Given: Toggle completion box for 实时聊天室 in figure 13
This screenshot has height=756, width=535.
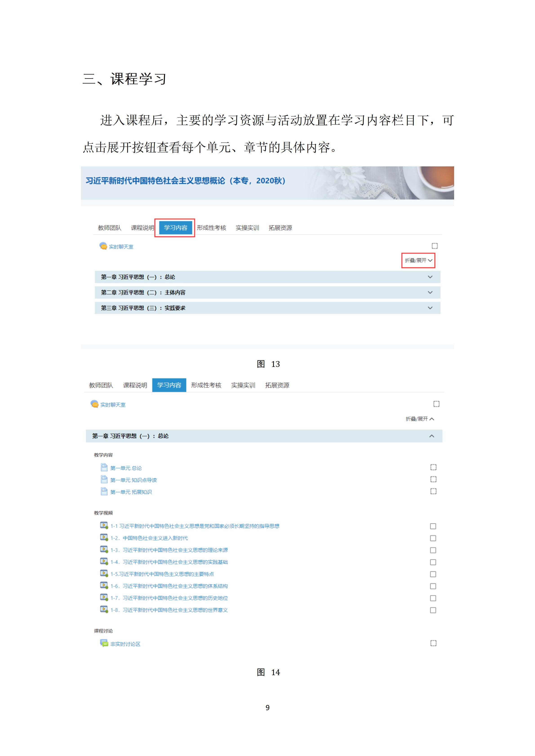Looking at the screenshot, I should click(435, 246).
